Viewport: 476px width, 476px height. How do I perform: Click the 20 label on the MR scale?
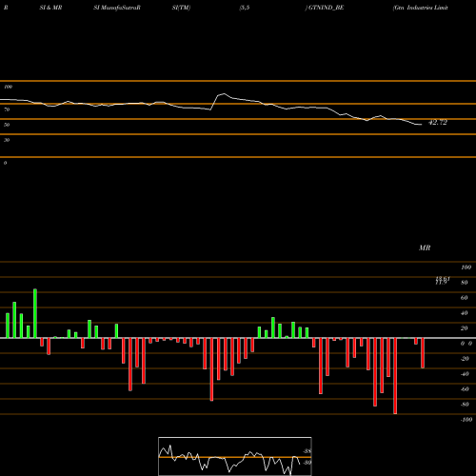[x=465, y=328]
